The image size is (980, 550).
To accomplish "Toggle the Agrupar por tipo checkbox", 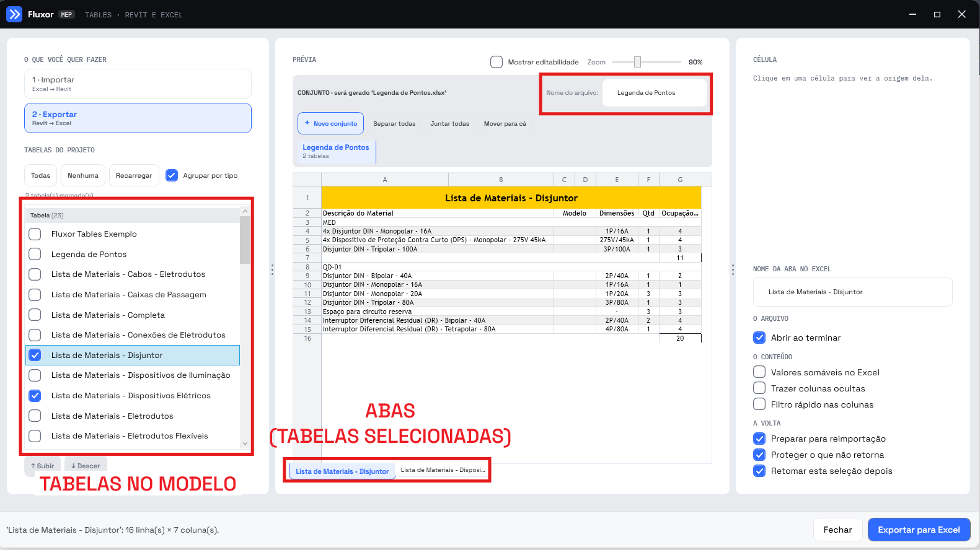I will tap(172, 175).
